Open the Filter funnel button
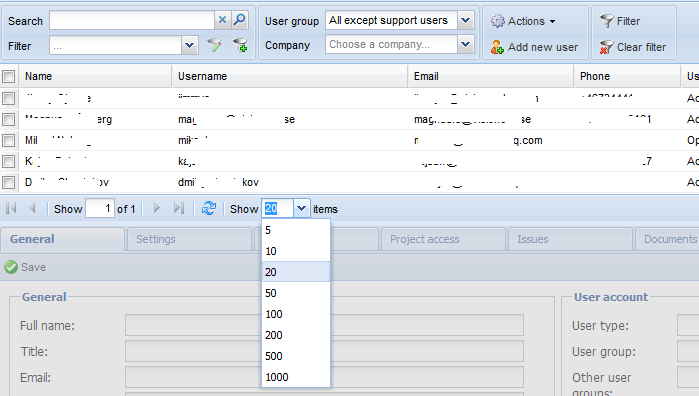Image resolution: width=699 pixels, height=396 pixels. click(x=619, y=21)
